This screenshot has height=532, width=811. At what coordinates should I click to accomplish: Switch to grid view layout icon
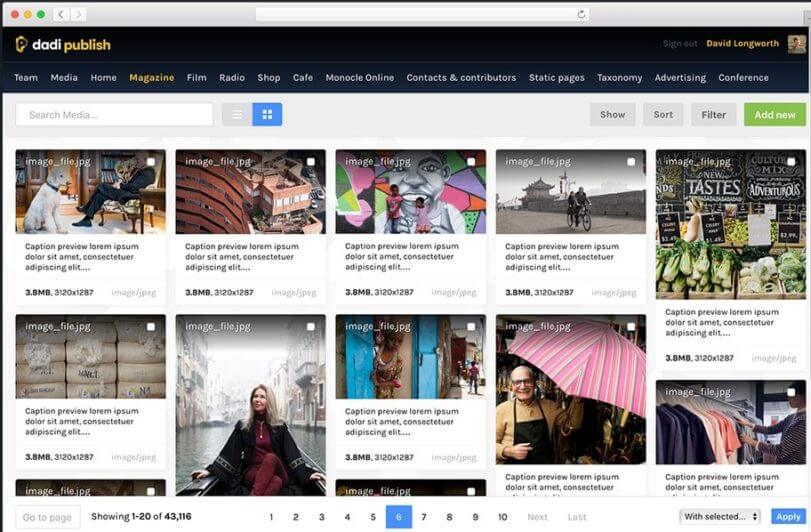pyautogui.click(x=267, y=115)
